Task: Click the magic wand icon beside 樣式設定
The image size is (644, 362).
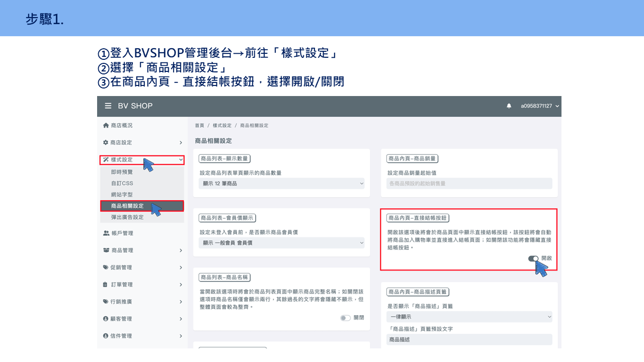Action: tap(106, 159)
